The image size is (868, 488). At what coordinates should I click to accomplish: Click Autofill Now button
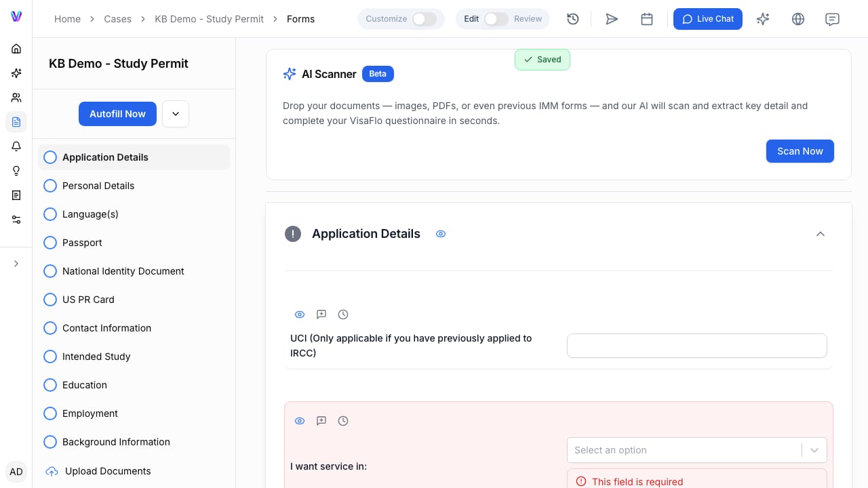(x=118, y=114)
